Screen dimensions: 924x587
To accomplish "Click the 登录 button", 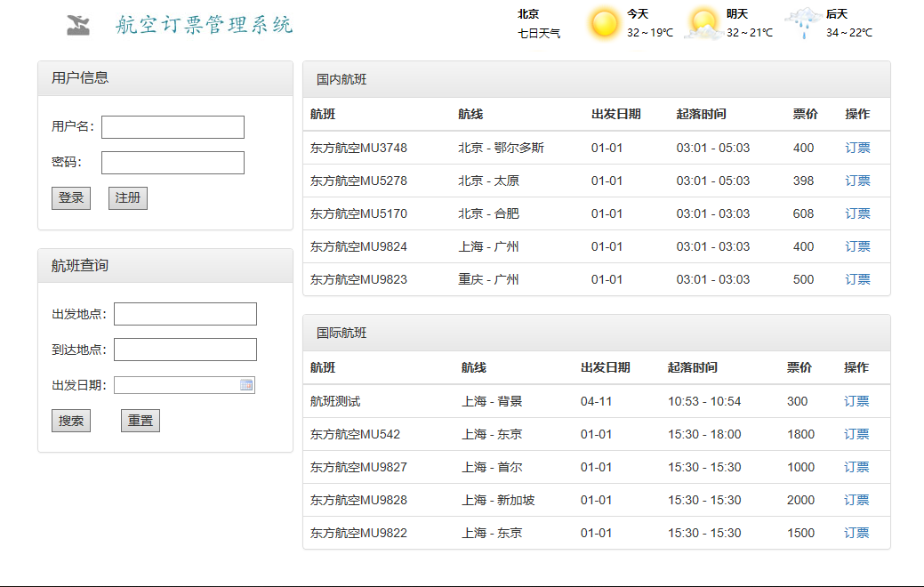I will (71, 198).
